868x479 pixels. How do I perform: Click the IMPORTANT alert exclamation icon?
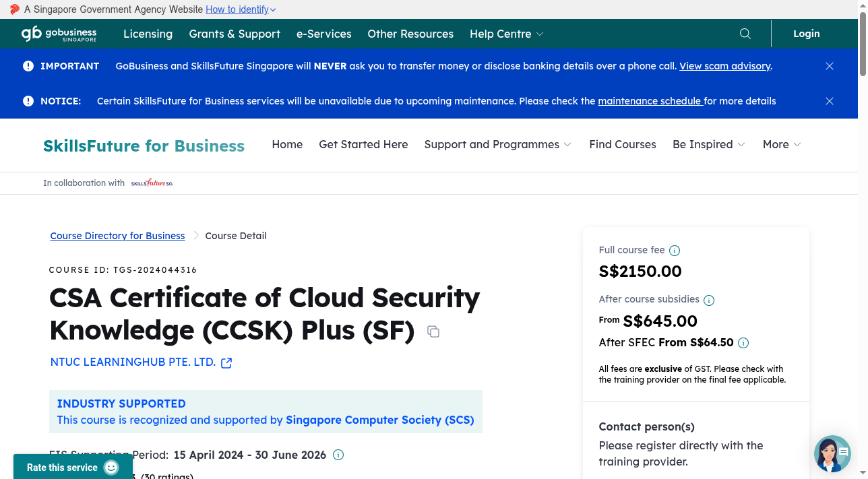pyautogui.click(x=28, y=66)
